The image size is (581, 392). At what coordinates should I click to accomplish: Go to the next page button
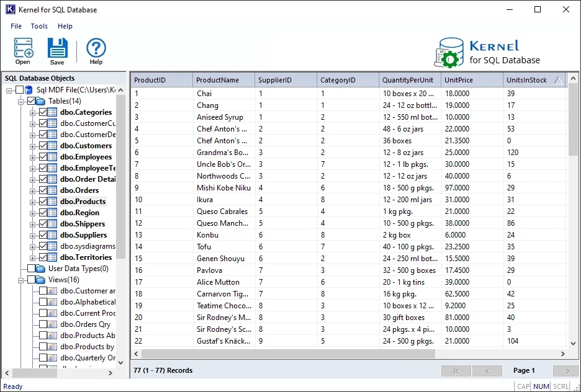pos(567,370)
